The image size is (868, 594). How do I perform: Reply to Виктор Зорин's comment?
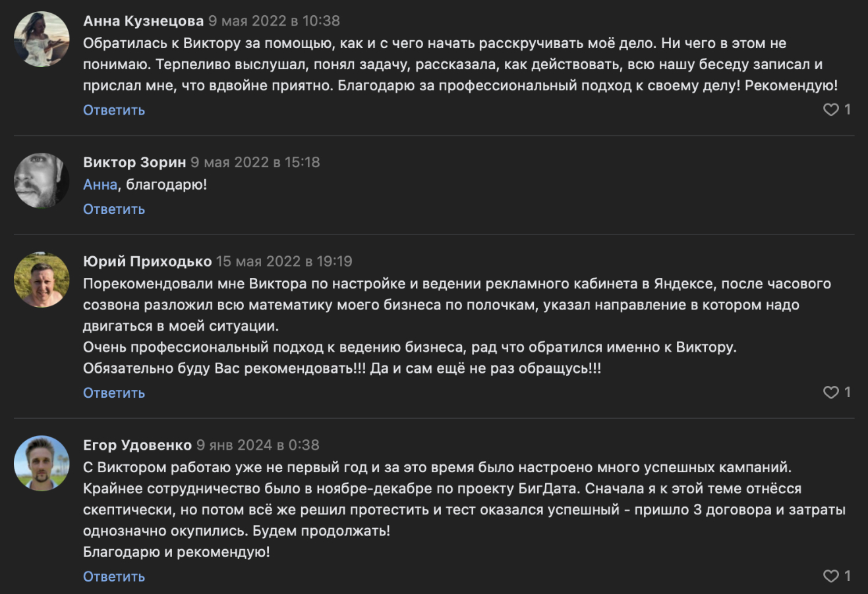114,209
